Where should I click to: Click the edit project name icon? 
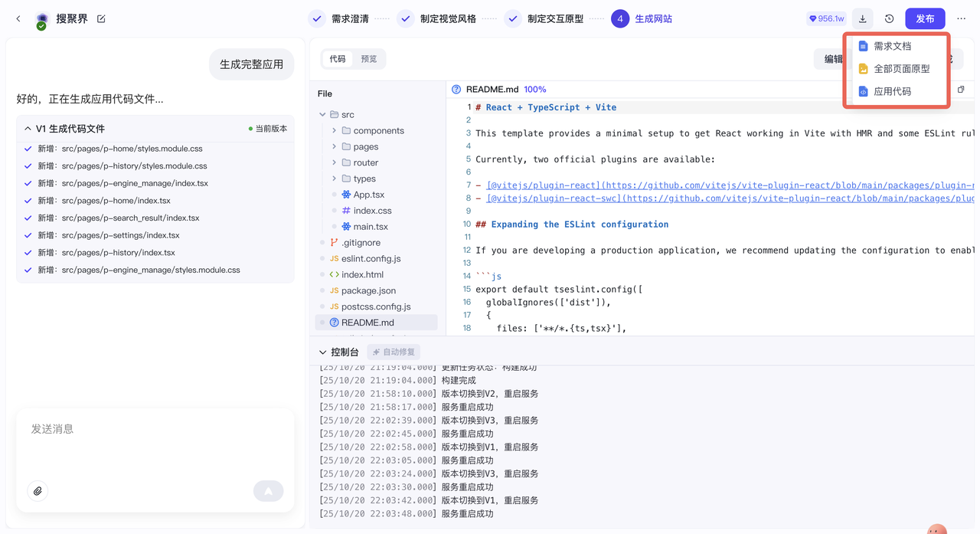point(101,18)
